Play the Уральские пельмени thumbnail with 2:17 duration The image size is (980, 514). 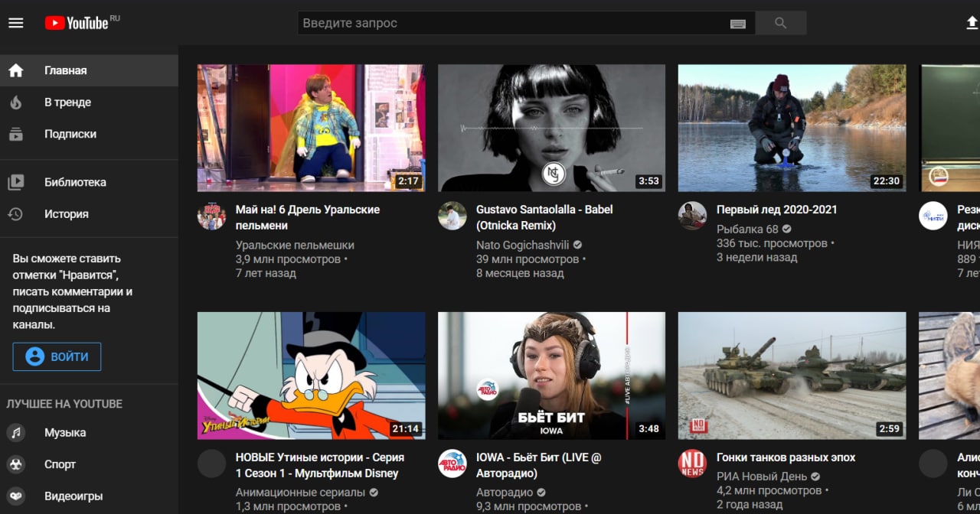click(x=312, y=128)
